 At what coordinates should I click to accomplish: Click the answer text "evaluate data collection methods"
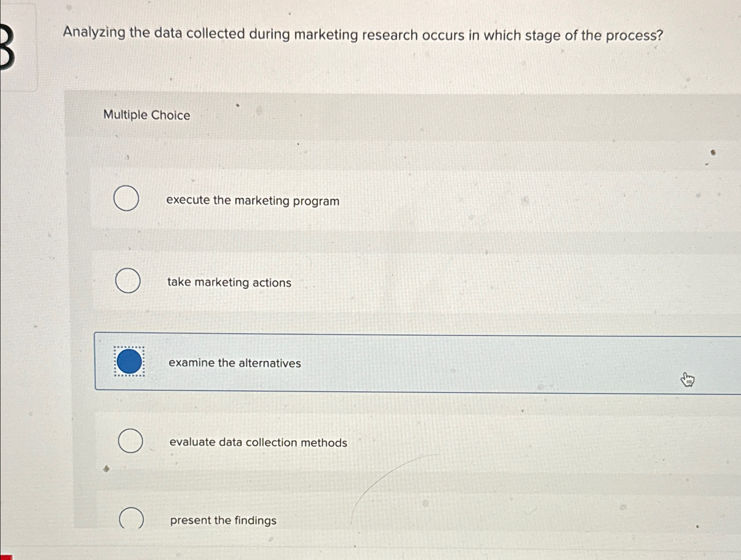coord(258,442)
